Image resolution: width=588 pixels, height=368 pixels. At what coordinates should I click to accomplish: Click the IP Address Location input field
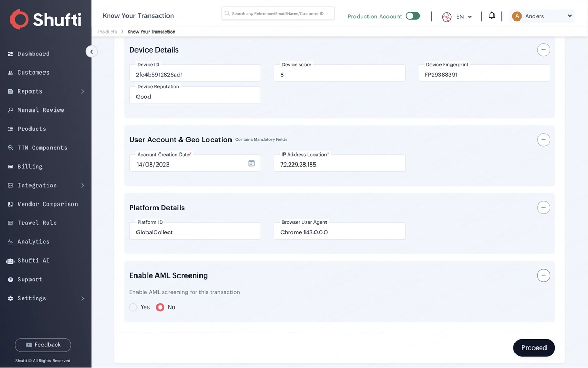tap(339, 163)
